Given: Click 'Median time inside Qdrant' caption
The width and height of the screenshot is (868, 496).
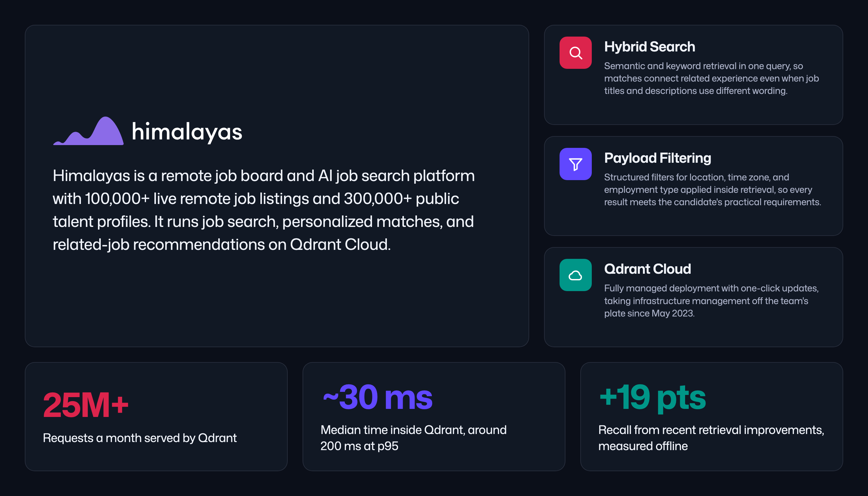Looking at the screenshot, I should point(413,438).
